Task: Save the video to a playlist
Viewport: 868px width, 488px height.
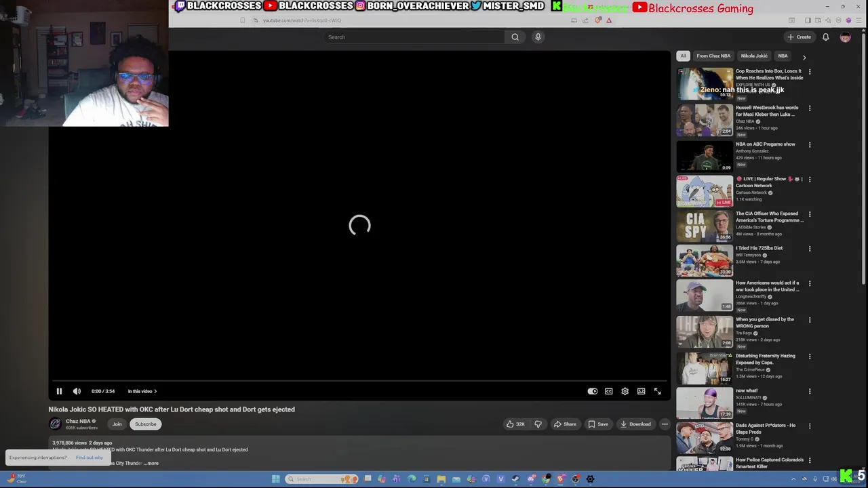Action: pos(598,424)
